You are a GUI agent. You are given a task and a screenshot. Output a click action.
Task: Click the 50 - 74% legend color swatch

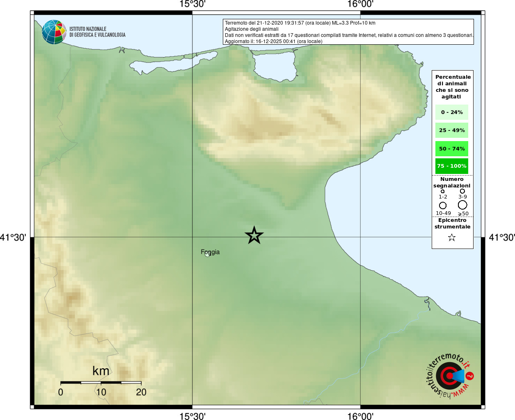[x=451, y=148]
